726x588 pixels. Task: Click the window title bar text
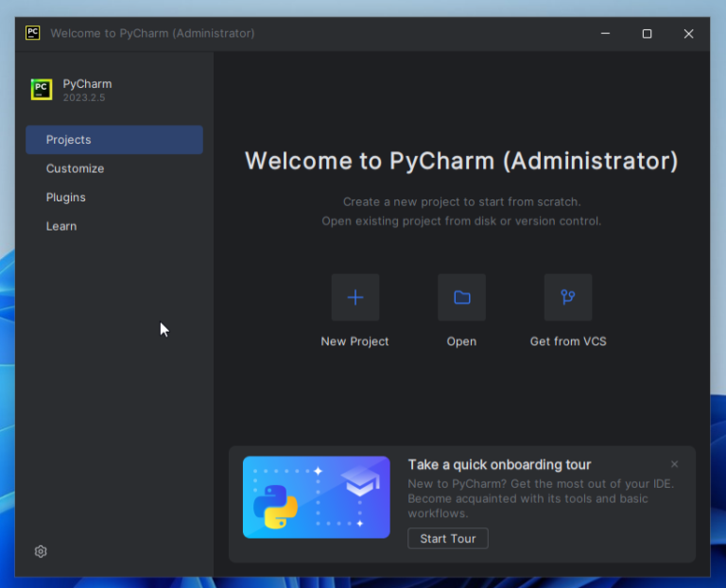[152, 33]
